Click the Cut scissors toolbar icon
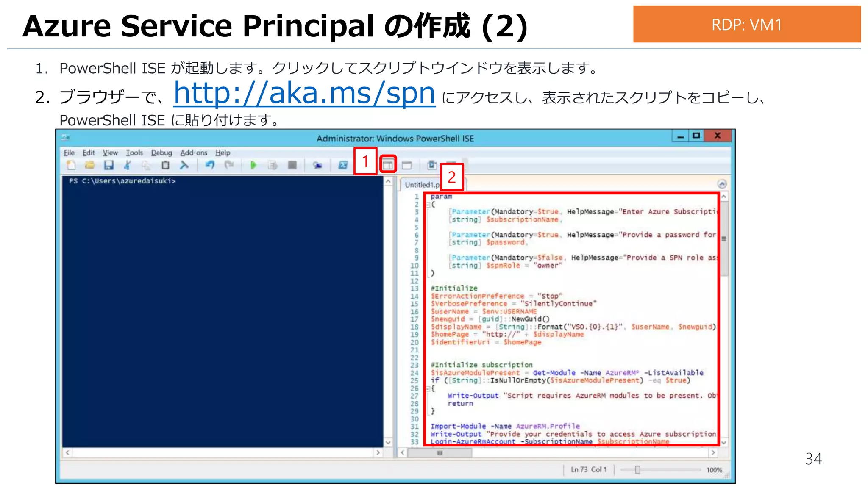Viewport: 868px width, 488px height. pos(127,165)
